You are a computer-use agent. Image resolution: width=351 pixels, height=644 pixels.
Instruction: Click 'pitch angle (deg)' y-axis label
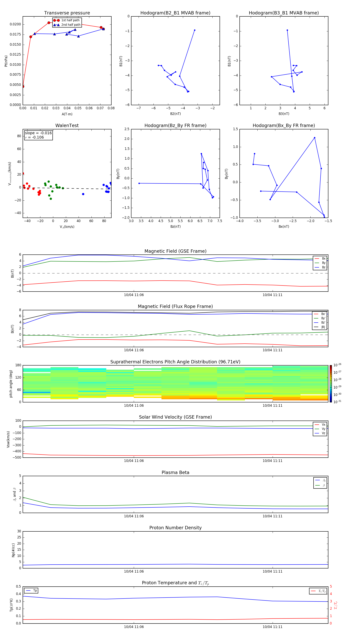click(11, 384)
